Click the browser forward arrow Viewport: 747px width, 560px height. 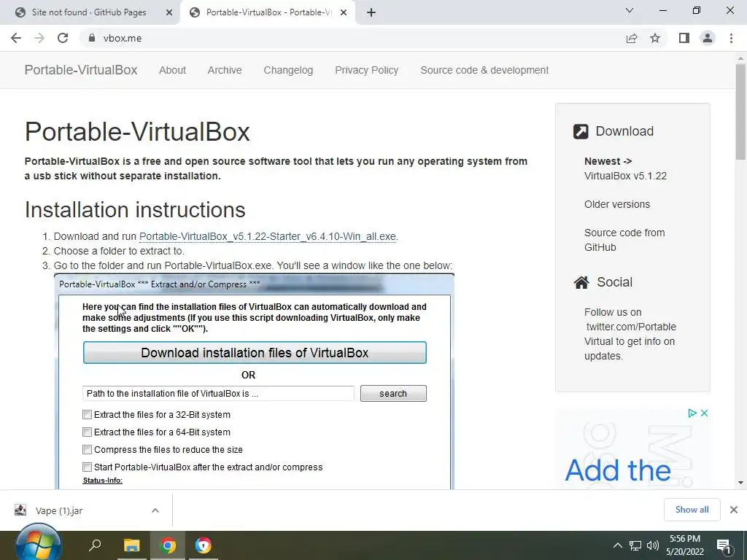pos(39,38)
